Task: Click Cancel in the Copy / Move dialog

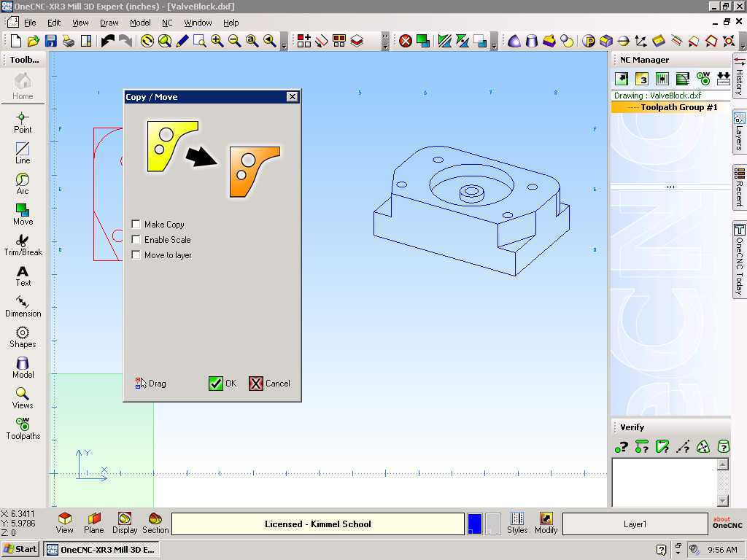Action: click(x=270, y=384)
